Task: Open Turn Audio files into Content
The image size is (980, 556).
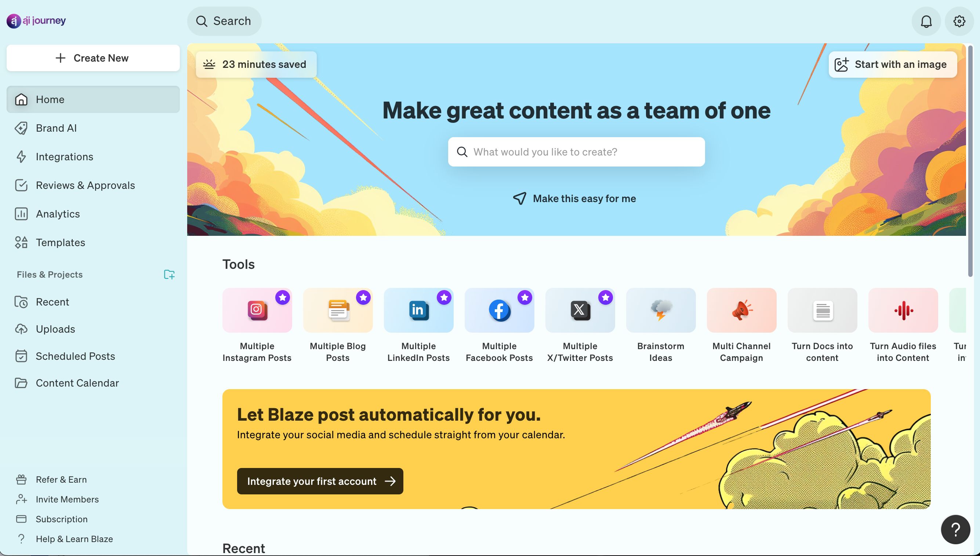Action: coord(903,325)
